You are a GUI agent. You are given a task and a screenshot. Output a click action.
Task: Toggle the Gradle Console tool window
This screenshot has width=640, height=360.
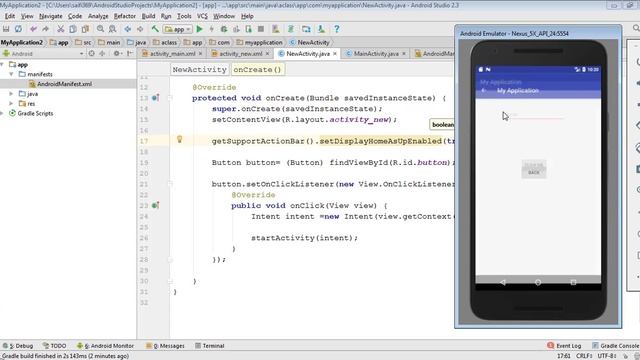pyautogui.click(x=616, y=346)
